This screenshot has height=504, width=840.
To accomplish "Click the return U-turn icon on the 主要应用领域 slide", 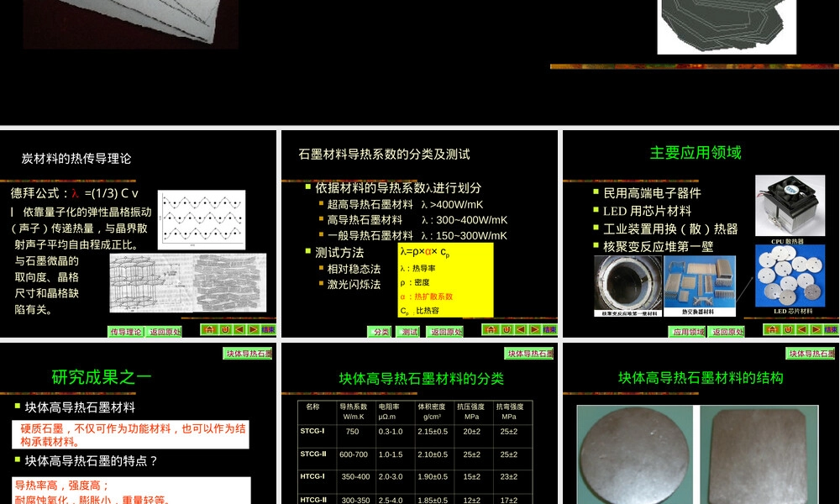I will click(788, 329).
